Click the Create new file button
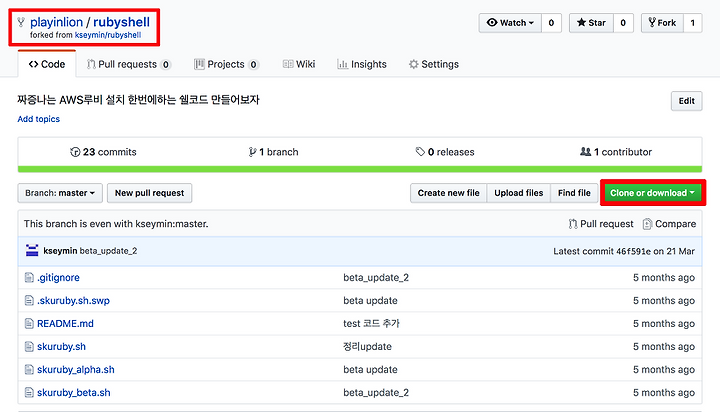The width and height of the screenshot is (720, 412). [x=449, y=193]
